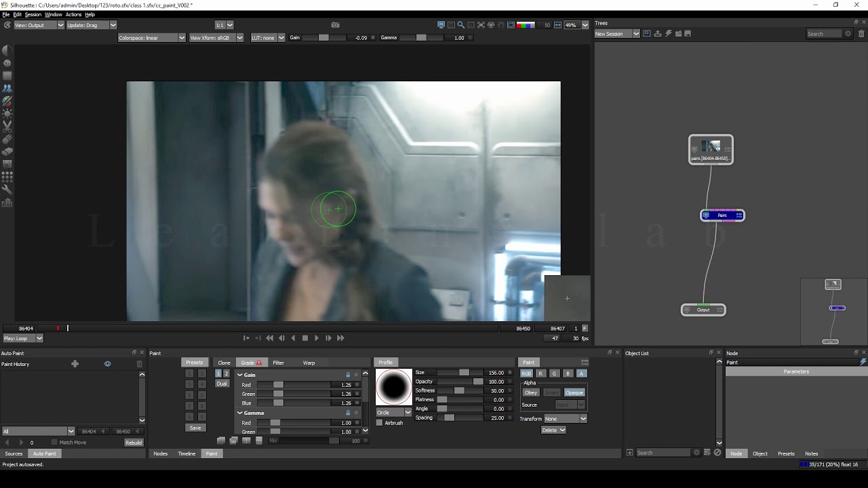Switch to the Timeline tab

point(186,453)
